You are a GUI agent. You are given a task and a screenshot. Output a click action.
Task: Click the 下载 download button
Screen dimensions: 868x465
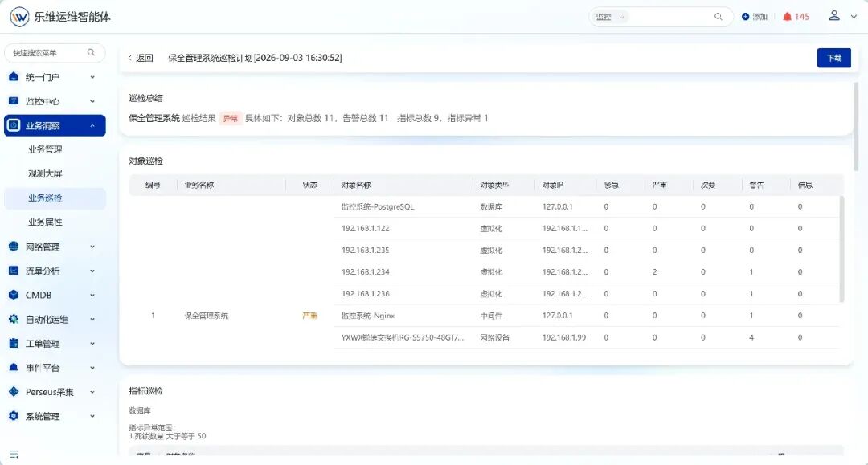pyautogui.click(x=833, y=58)
